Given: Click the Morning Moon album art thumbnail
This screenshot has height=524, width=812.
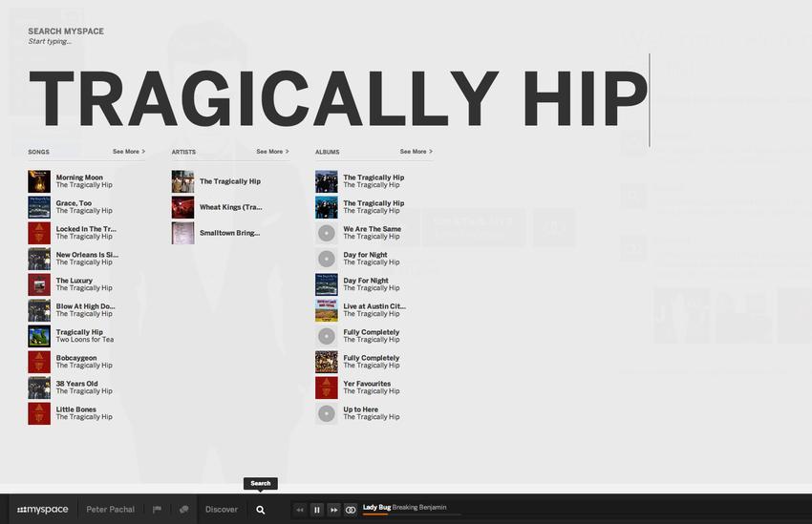Looking at the screenshot, I should [39, 181].
